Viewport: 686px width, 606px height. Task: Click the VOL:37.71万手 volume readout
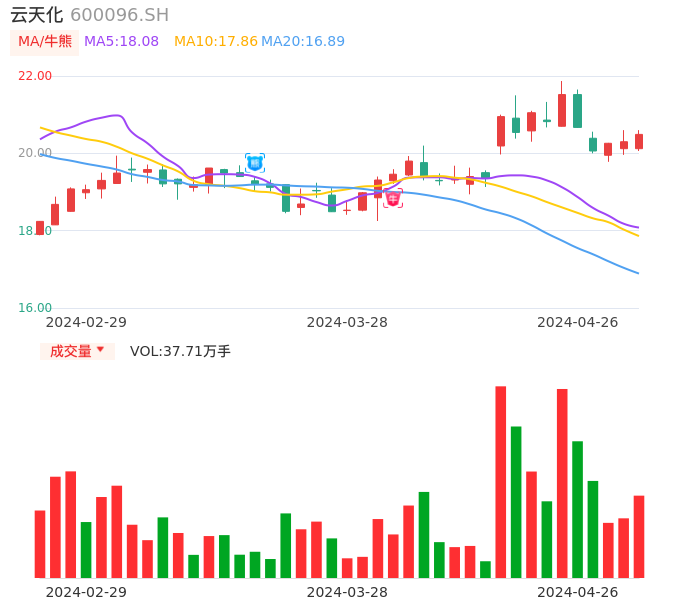180,351
